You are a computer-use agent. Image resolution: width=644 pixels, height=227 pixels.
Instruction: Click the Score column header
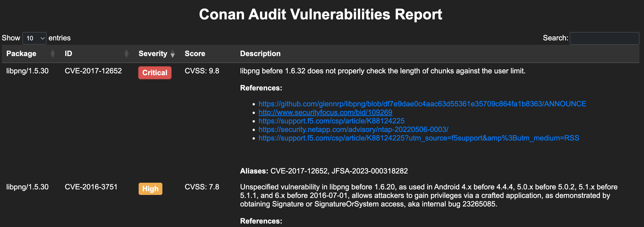point(195,54)
